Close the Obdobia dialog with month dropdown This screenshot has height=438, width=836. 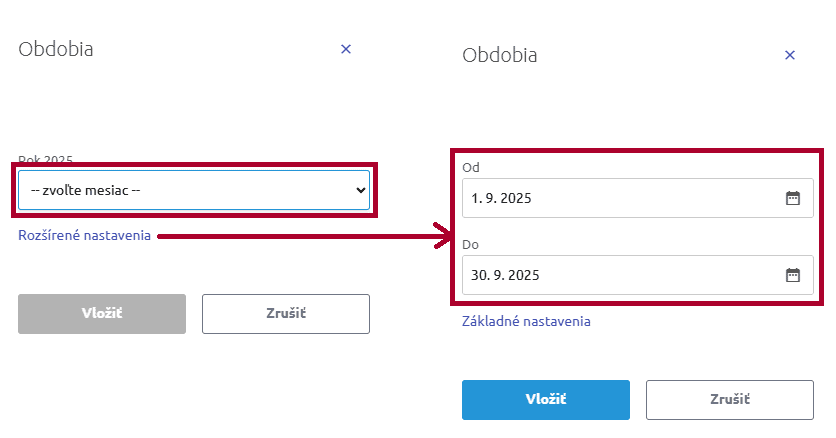[346, 48]
